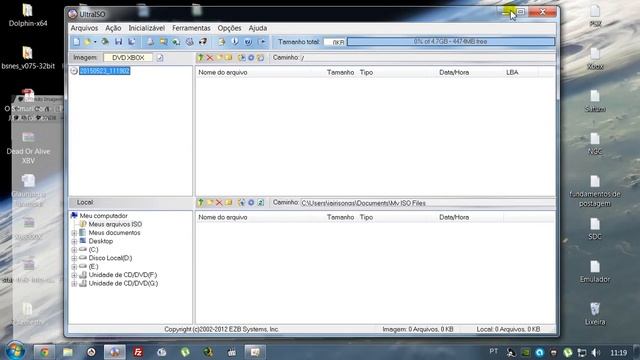Click the Convert toolbar icon
Image resolution: width=640 pixels, height=360 pixels.
click(x=163, y=42)
